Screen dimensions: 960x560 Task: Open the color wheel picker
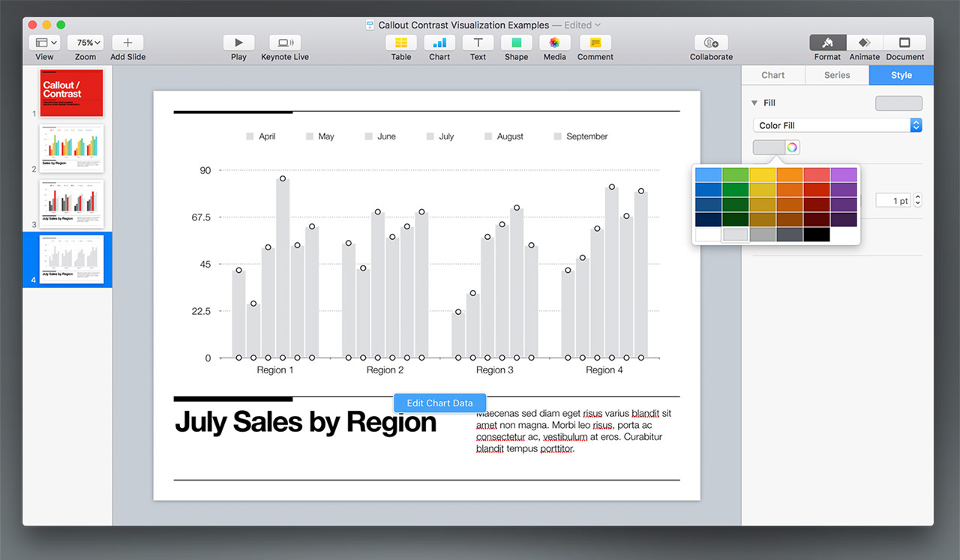[792, 147]
